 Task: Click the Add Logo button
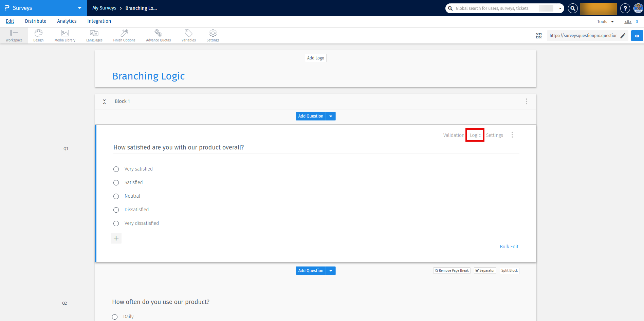coord(315,58)
